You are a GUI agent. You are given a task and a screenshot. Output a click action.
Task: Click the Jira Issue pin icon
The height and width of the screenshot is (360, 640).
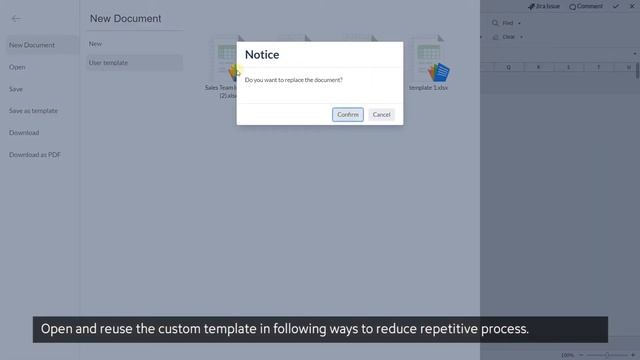pyautogui.click(x=531, y=7)
